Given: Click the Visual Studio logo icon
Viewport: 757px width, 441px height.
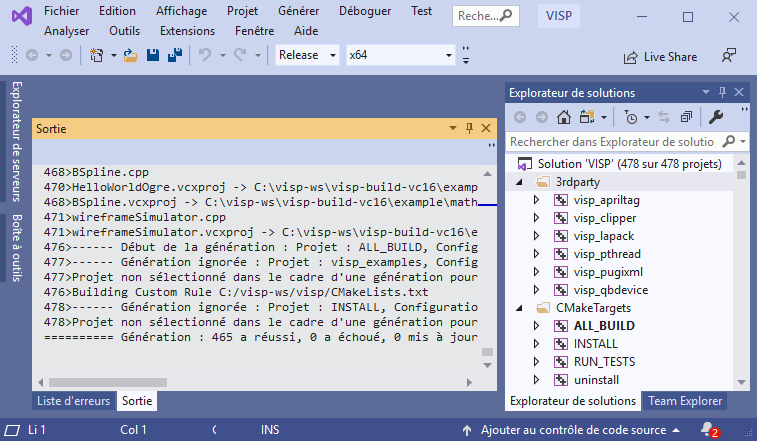Looking at the screenshot, I should [22, 16].
